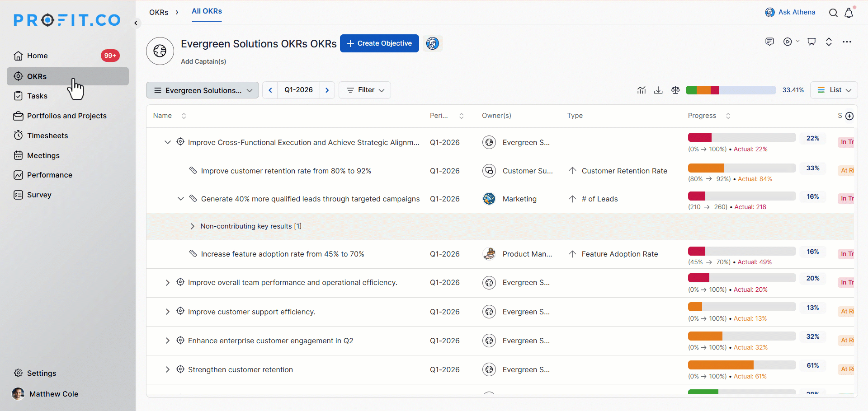The width and height of the screenshot is (868, 411).
Task: Expand Non-contributing key results row
Action: [x=192, y=226]
